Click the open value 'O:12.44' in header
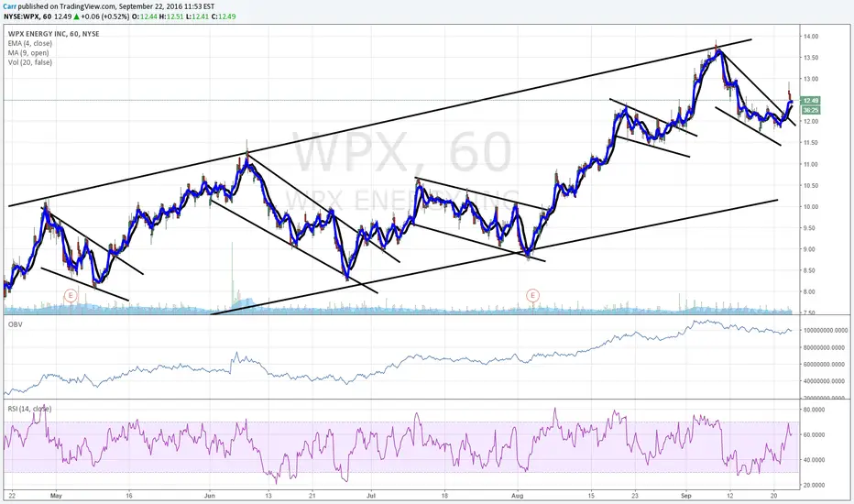 pyautogui.click(x=145, y=16)
